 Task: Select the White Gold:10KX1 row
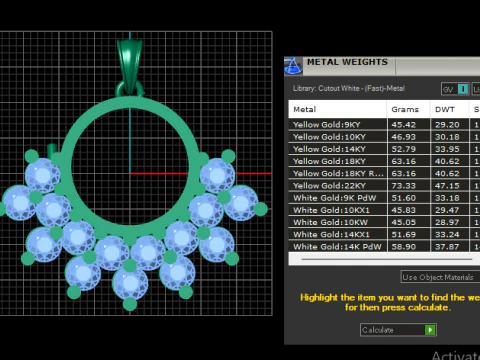click(x=384, y=210)
